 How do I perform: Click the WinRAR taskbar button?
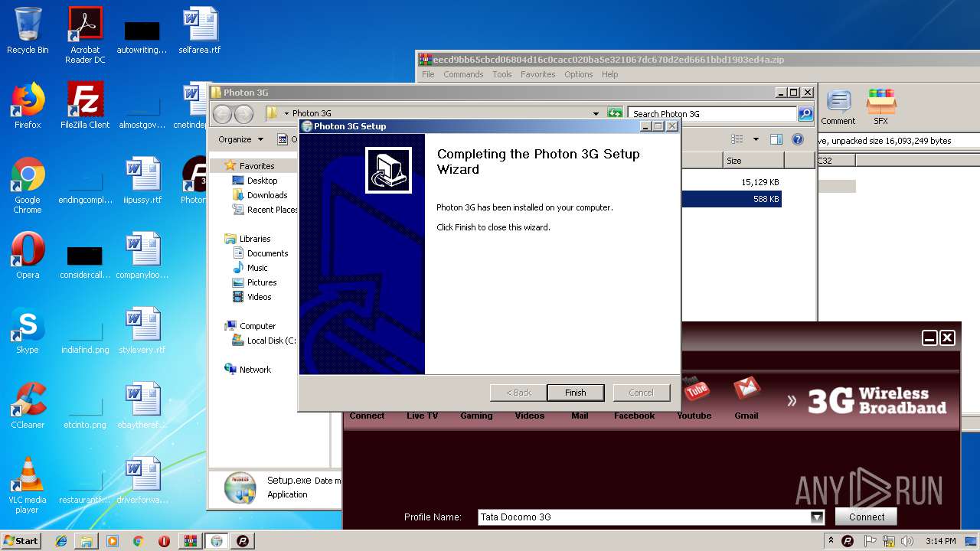190,541
